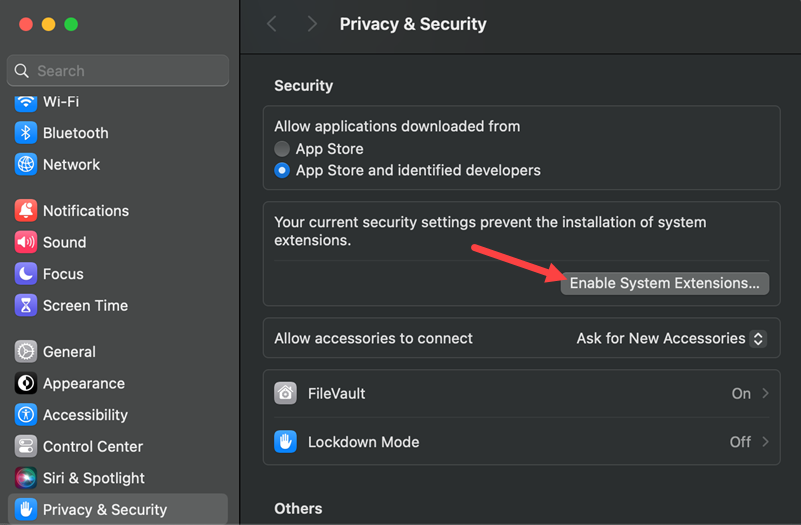Select the App Store radio button
This screenshot has width=801, height=525.
click(282, 149)
